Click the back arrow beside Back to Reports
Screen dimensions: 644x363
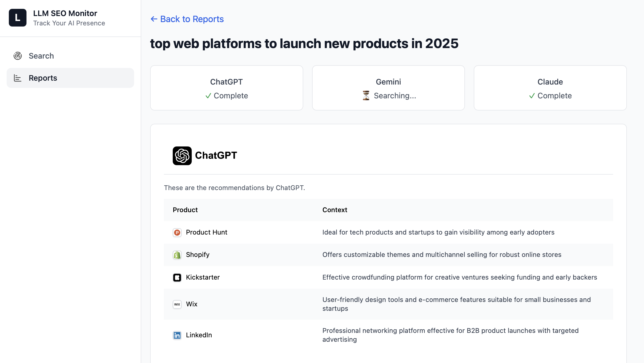click(154, 19)
